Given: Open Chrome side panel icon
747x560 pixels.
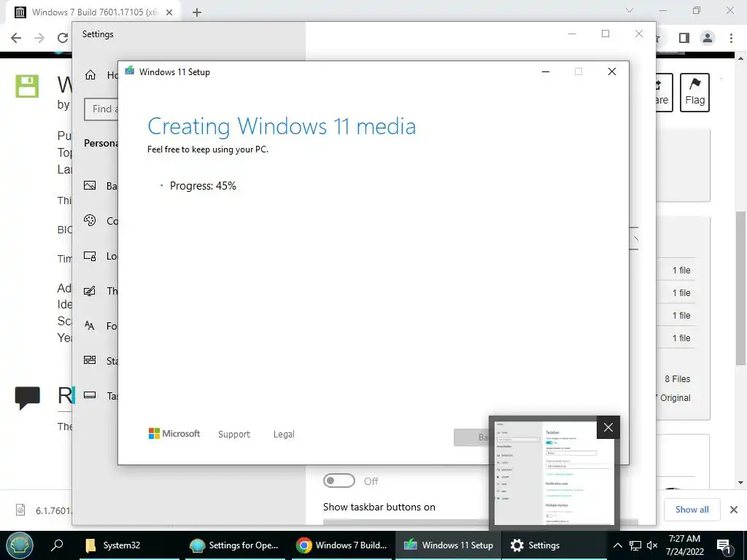Looking at the screenshot, I should click(x=684, y=38).
